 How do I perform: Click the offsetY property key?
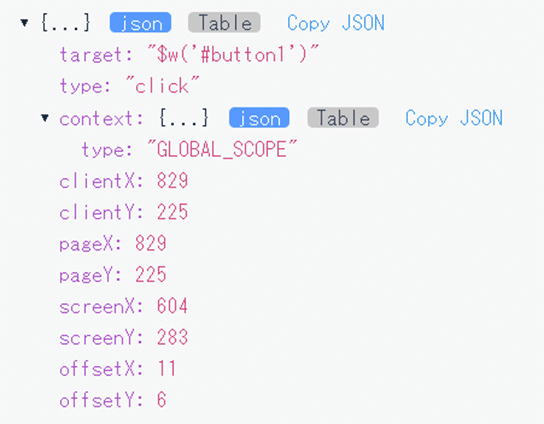pos(101,400)
